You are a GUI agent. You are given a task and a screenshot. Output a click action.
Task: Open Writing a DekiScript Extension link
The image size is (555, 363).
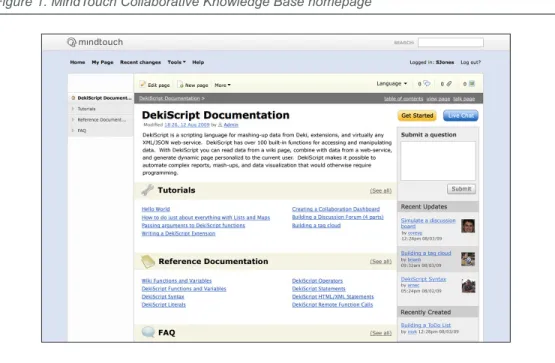[x=178, y=234]
